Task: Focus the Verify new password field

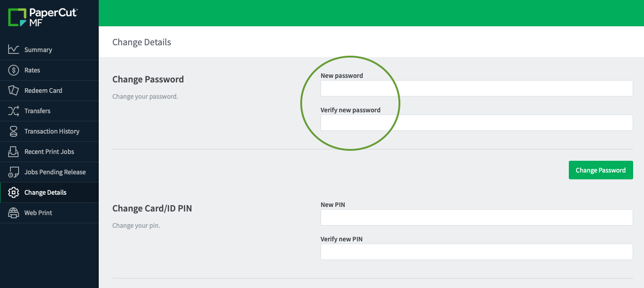Action: pos(476,123)
